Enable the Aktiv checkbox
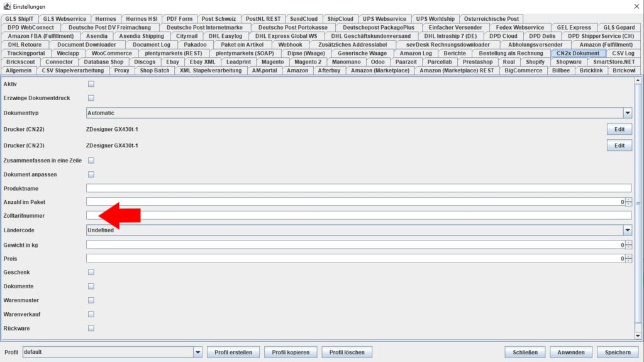644x362 pixels. 91,84
